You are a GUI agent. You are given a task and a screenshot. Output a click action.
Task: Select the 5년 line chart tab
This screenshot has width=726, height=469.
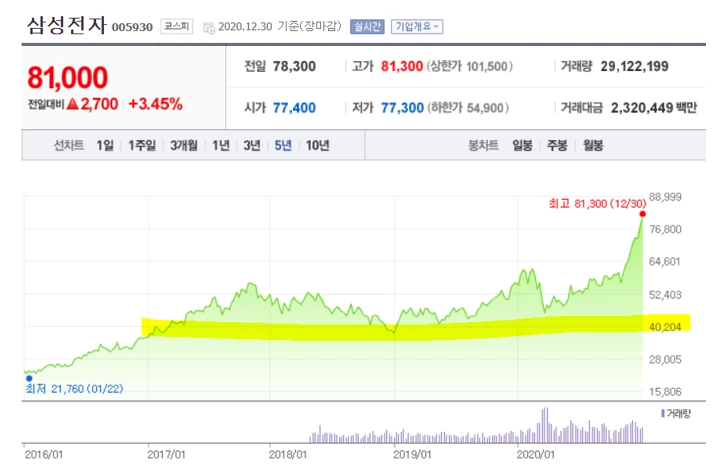point(283,145)
